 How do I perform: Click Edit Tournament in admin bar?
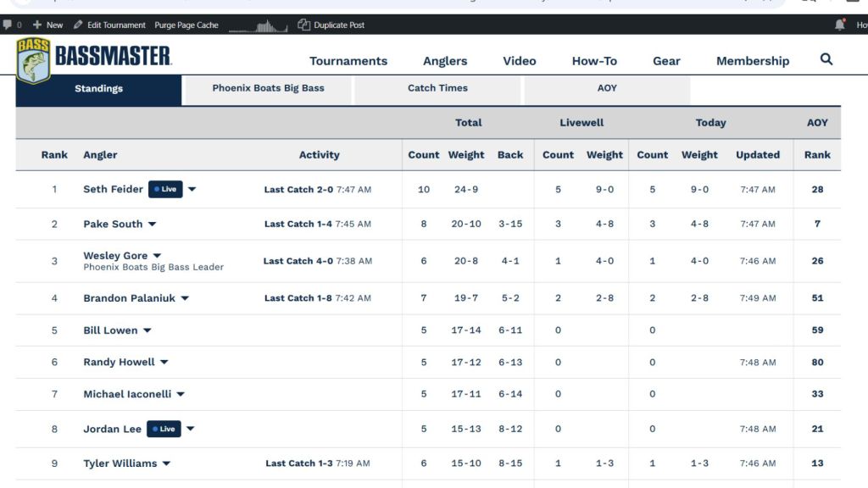[109, 25]
